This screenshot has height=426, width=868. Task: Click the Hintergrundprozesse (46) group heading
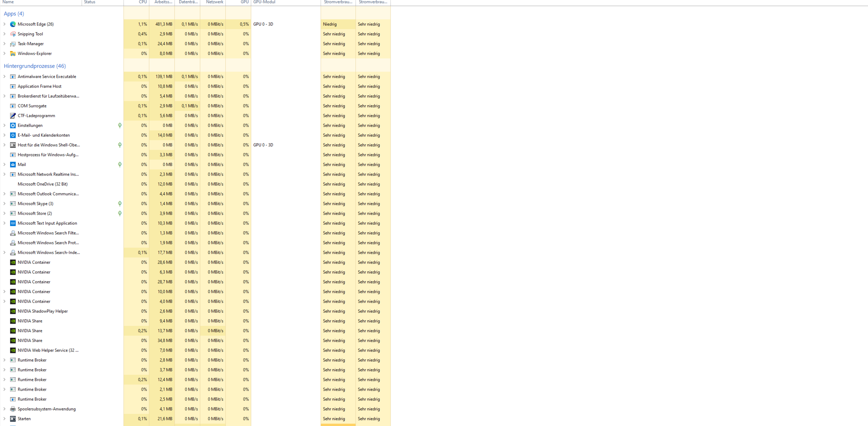point(35,66)
